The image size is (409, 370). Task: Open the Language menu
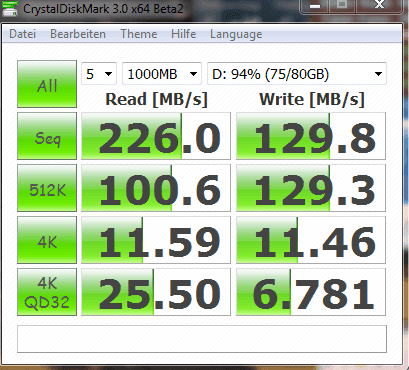tap(236, 34)
